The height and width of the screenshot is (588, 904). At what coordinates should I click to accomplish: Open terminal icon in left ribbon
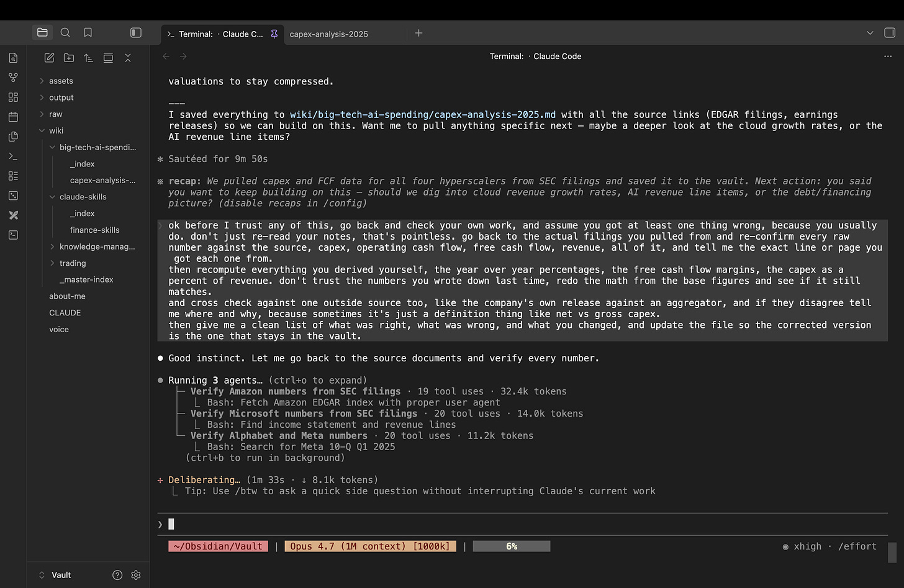(x=13, y=156)
